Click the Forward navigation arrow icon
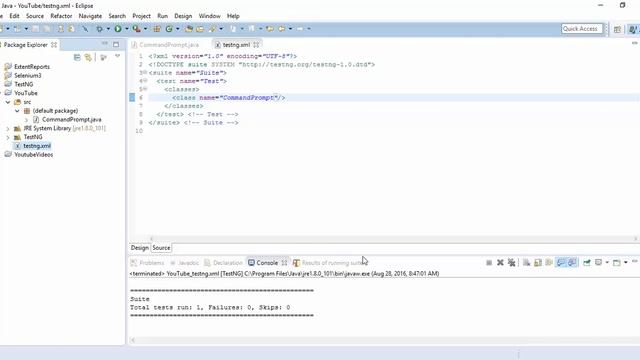Screen dimensions: 640x360 point(300,29)
